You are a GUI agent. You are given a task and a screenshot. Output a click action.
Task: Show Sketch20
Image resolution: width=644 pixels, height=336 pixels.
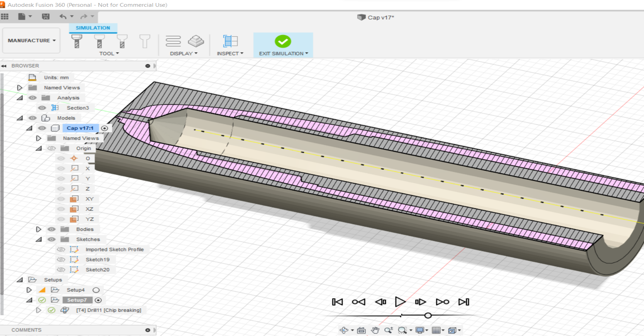point(61,270)
